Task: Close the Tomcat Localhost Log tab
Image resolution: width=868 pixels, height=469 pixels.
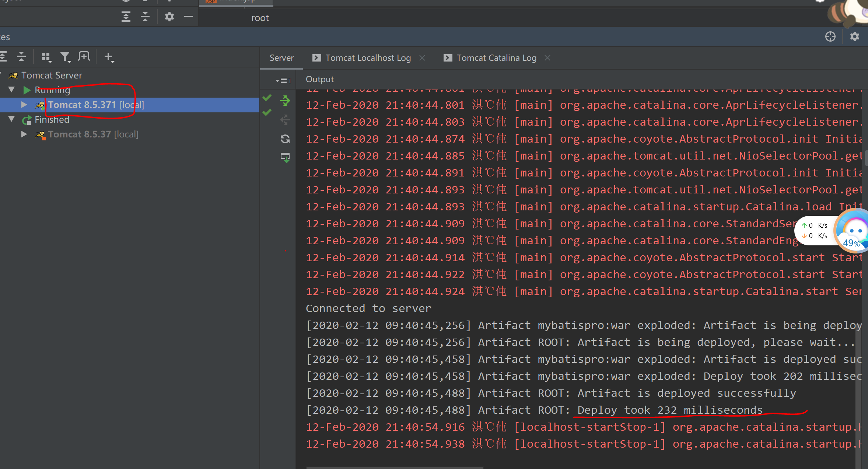Action: (422, 57)
